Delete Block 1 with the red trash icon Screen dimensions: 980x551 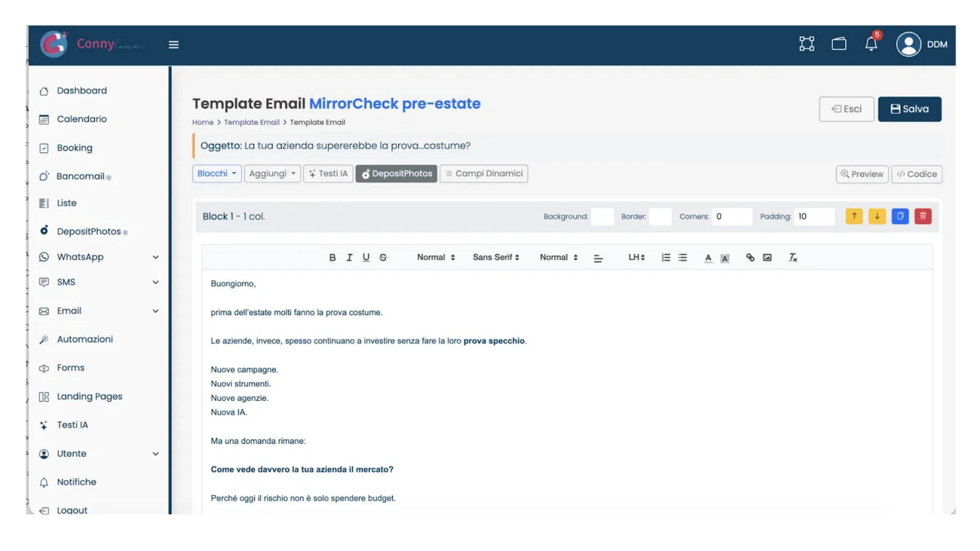(923, 216)
